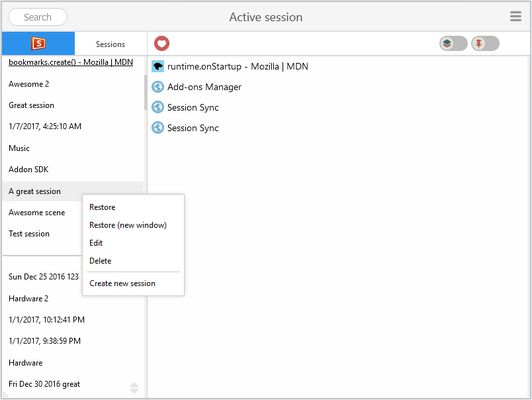The width and height of the screenshot is (532, 400).
Task: Open bookmarks.create() - Mozilla | MDN link
Action: (x=71, y=62)
